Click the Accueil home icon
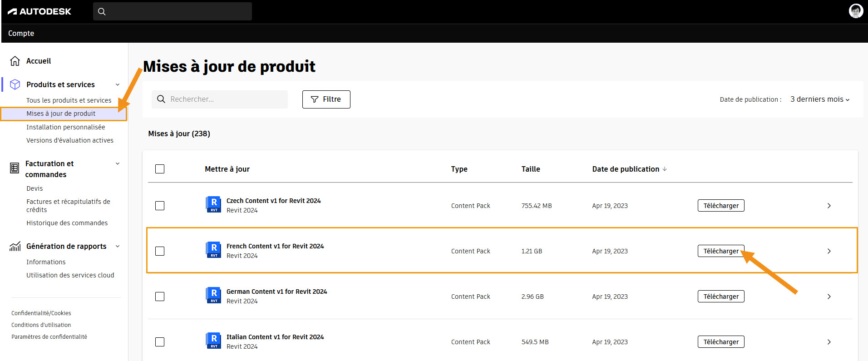The height and width of the screenshot is (361, 868). 15,61
